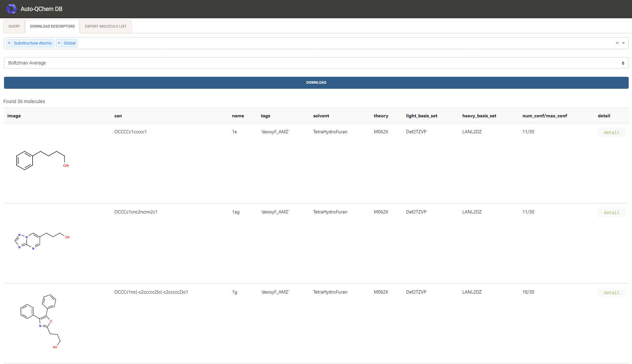Screen dimensions: 632x364
Task: Click the triazolopyrimidine structure image
Action: (42, 241)
